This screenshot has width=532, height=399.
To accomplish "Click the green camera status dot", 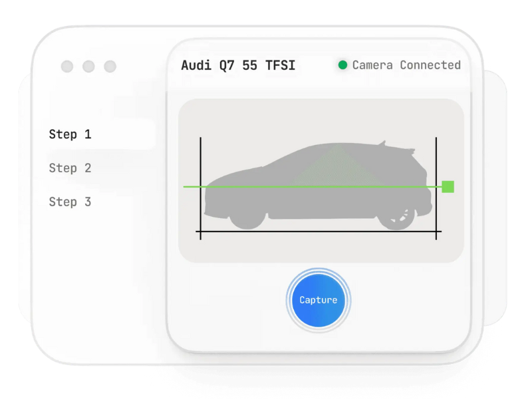I will 343,65.
